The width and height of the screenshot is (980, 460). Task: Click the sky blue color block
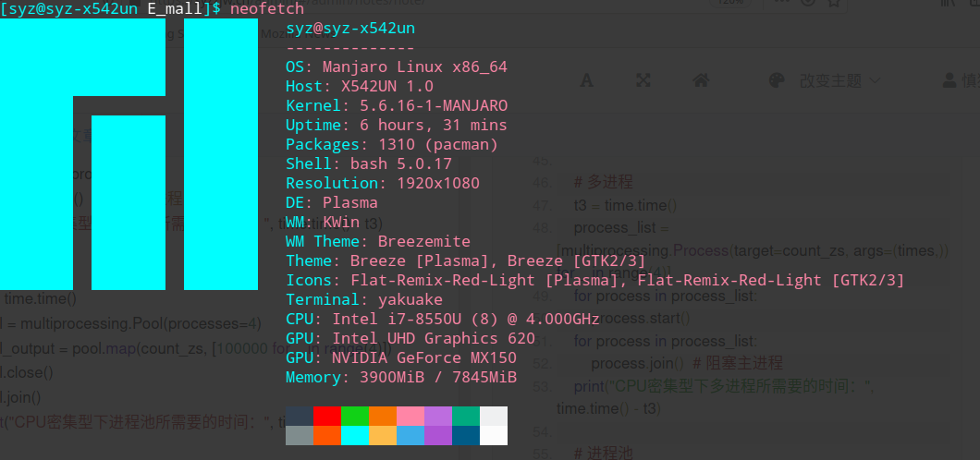click(410, 435)
